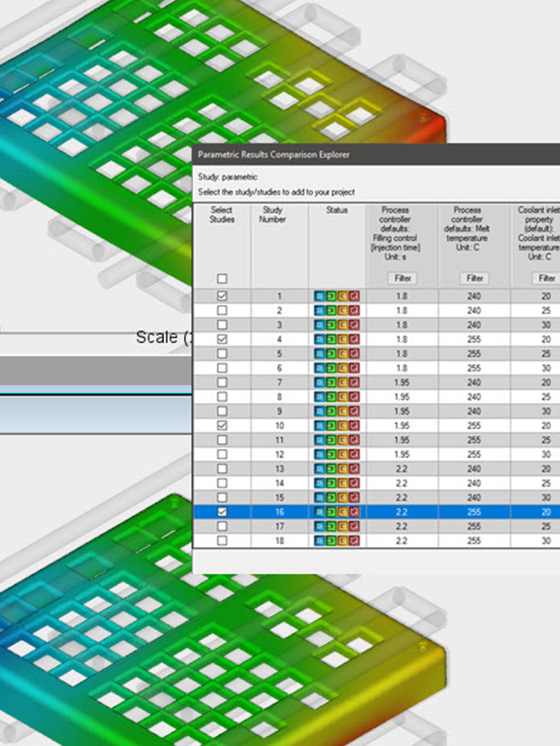Image resolution: width=560 pixels, height=746 pixels.
Task: Click the Study Number column header
Action: click(272, 215)
